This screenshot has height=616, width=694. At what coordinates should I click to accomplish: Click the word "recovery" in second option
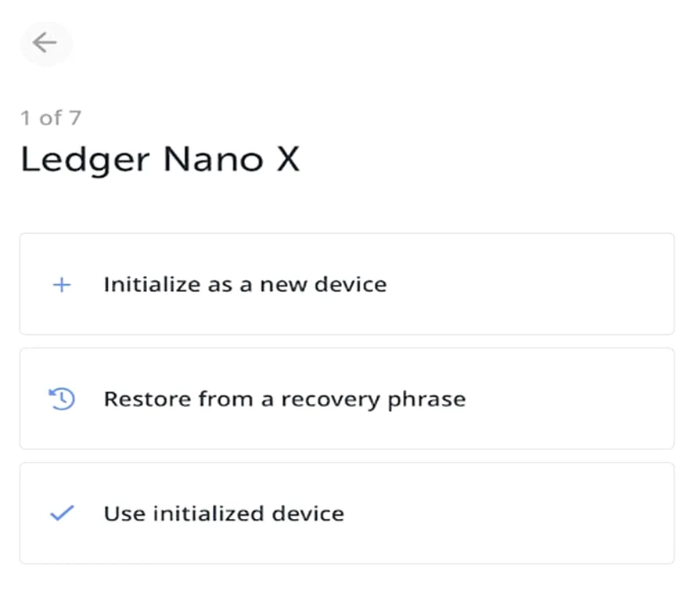(x=331, y=400)
